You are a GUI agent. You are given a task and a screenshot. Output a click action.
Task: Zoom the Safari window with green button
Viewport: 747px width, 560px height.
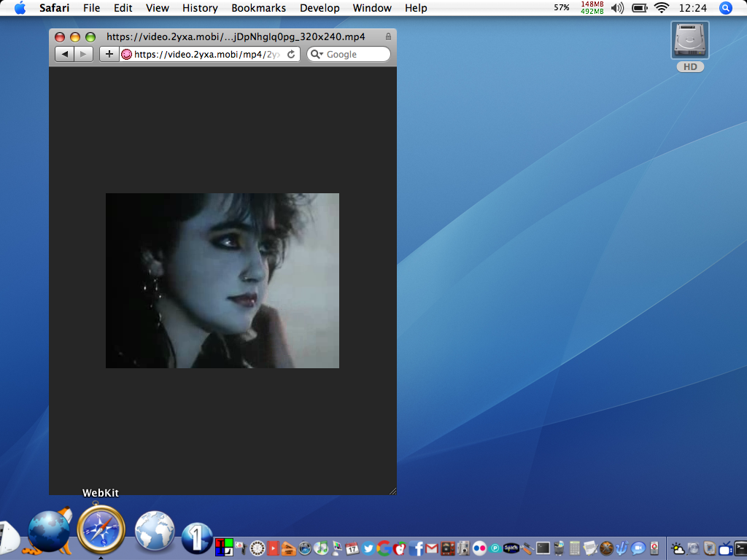pyautogui.click(x=90, y=37)
